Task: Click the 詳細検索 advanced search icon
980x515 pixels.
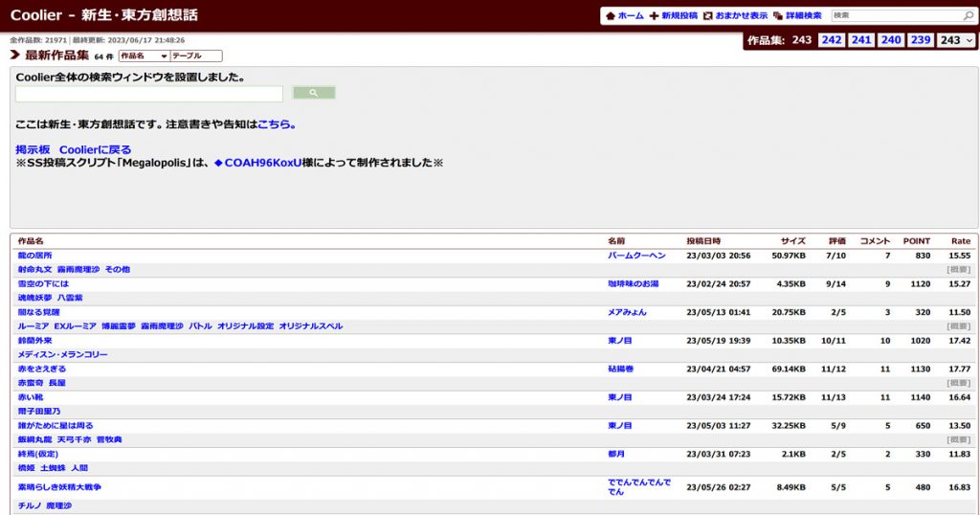Action: 778,16
